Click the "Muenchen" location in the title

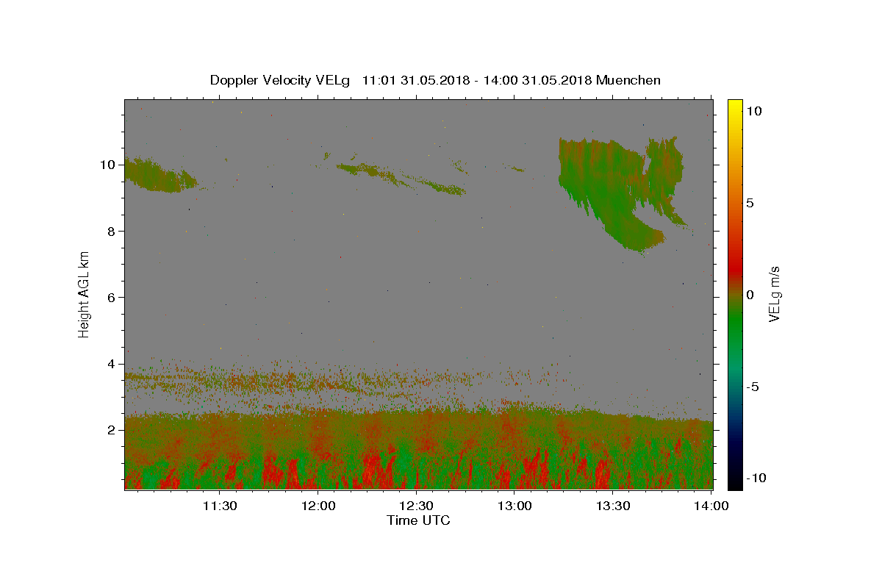pos(628,80)
